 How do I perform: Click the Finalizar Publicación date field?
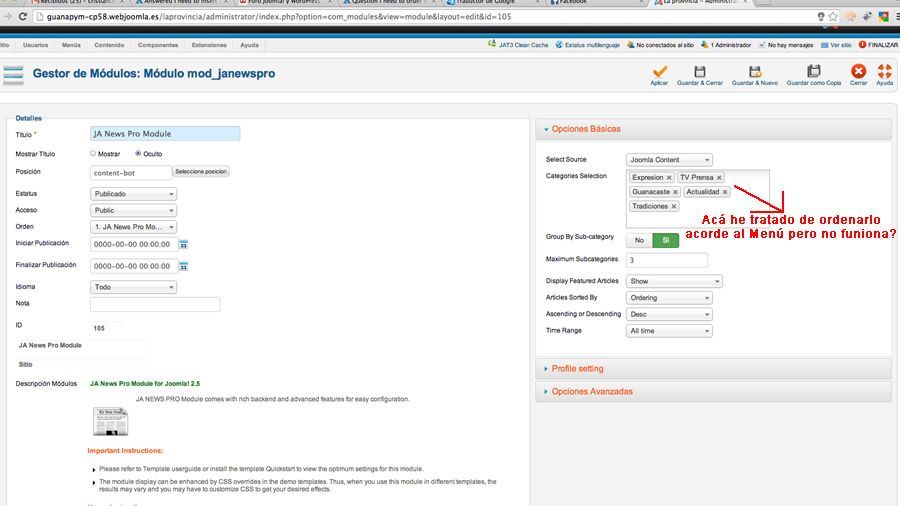[x=134, y=266]
